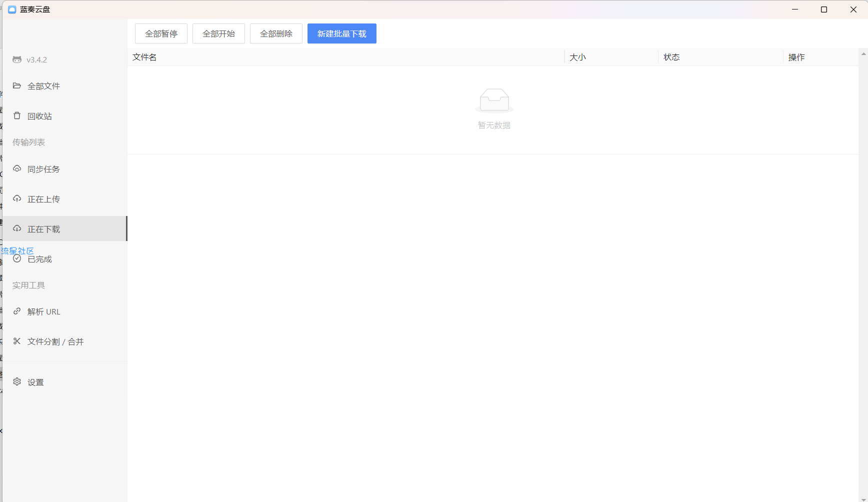868x502 pixels.
Task: Click the 传输列表 section label
Action: (x=28, y=142)
